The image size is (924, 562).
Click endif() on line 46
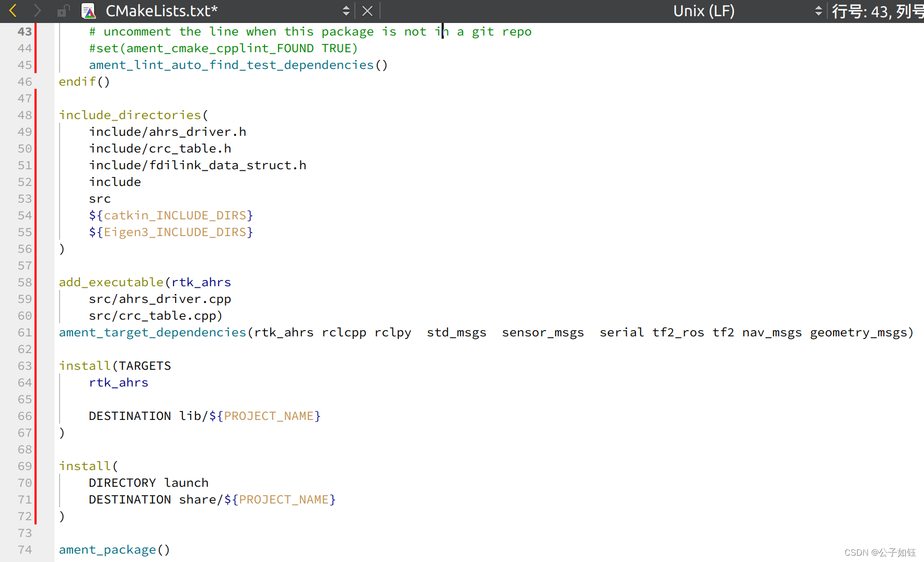(x=84, y=81)
